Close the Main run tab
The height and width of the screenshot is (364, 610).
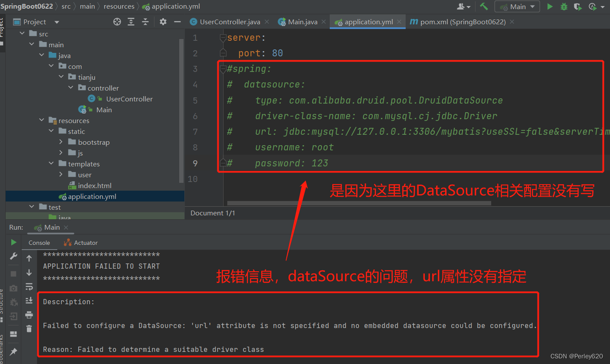point(66,227)
